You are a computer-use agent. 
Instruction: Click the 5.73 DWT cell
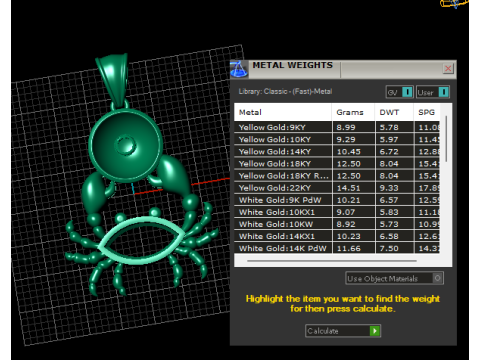click(x=395, y=224)
